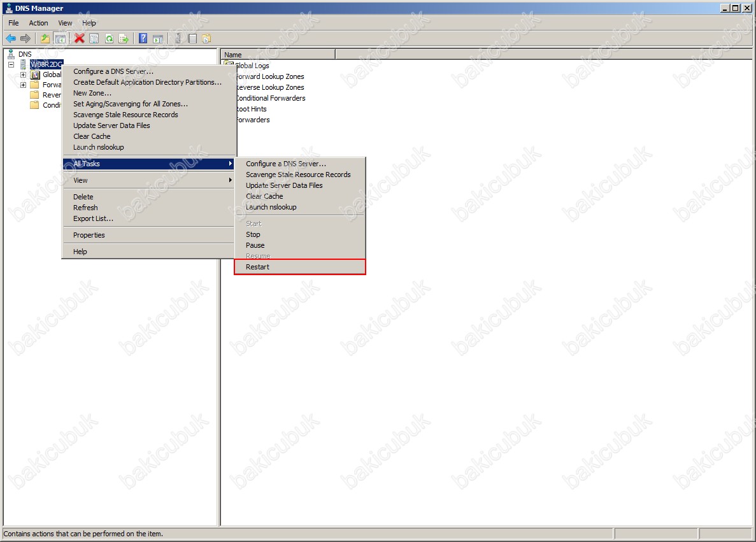Viewport: 756px width, 542px height.
Task: Click the Up One Level folder icon
Action: point(45,39)
